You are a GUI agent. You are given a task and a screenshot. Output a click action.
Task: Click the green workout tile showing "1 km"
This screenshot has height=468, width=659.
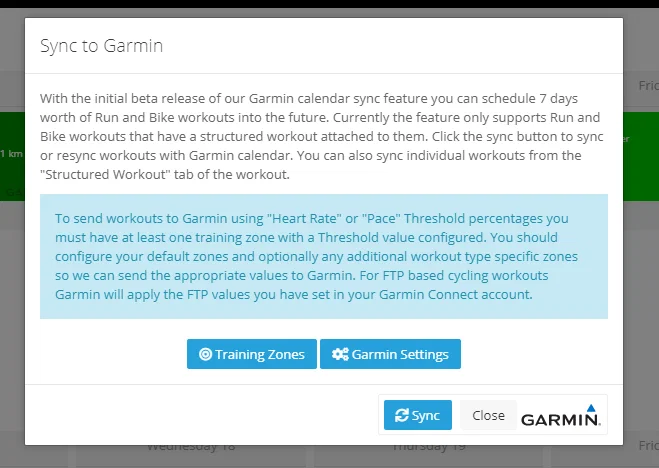[12, 156]
